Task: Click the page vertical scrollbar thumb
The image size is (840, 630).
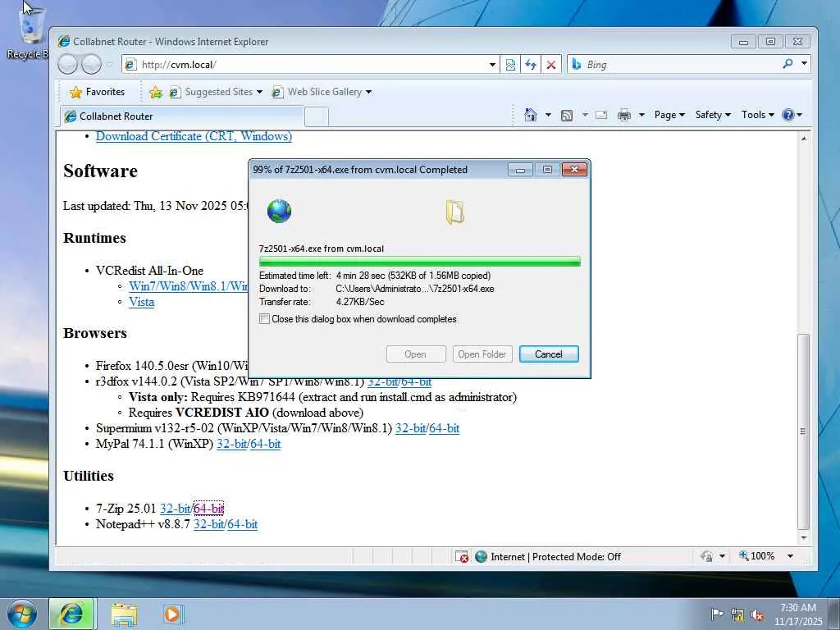Action: point(802,431)
